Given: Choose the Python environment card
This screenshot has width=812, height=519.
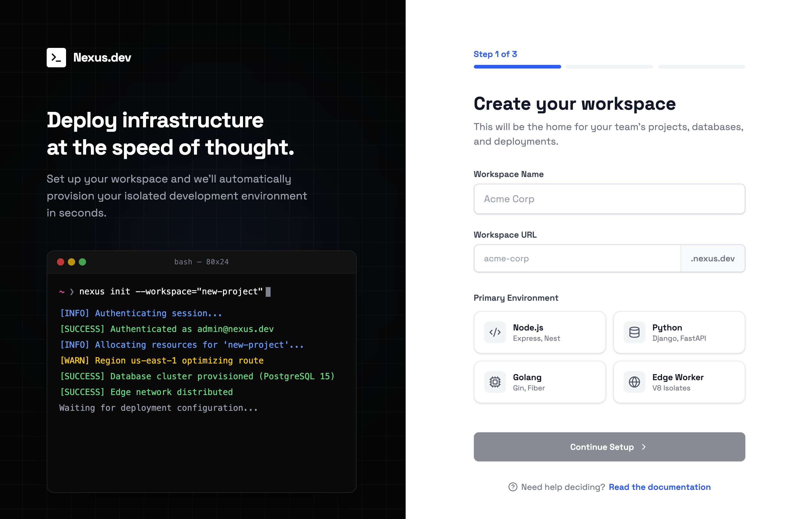Looking at the screenshot, I should click(679, 332).
